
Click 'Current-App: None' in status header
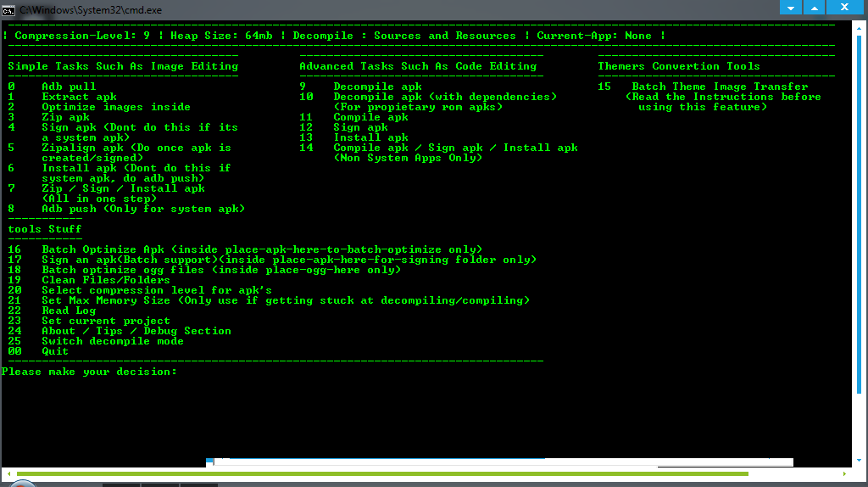(594, 36)
